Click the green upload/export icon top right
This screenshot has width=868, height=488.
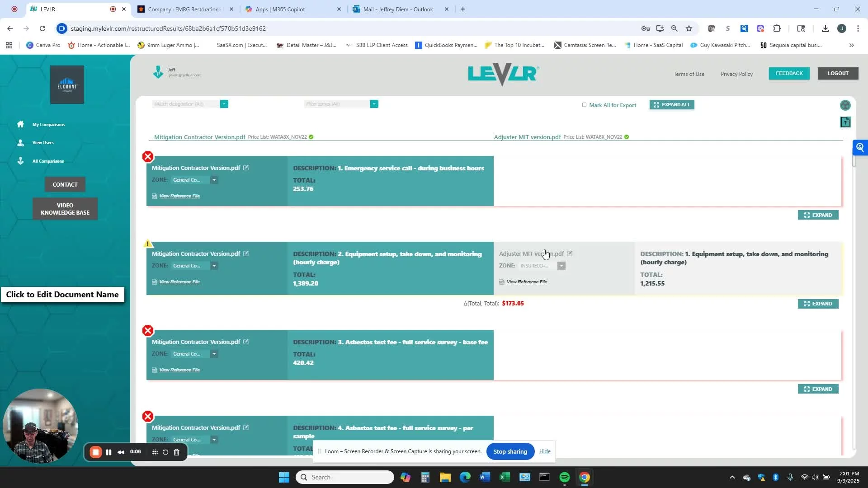pyautogui.click(x=845, y=122)
